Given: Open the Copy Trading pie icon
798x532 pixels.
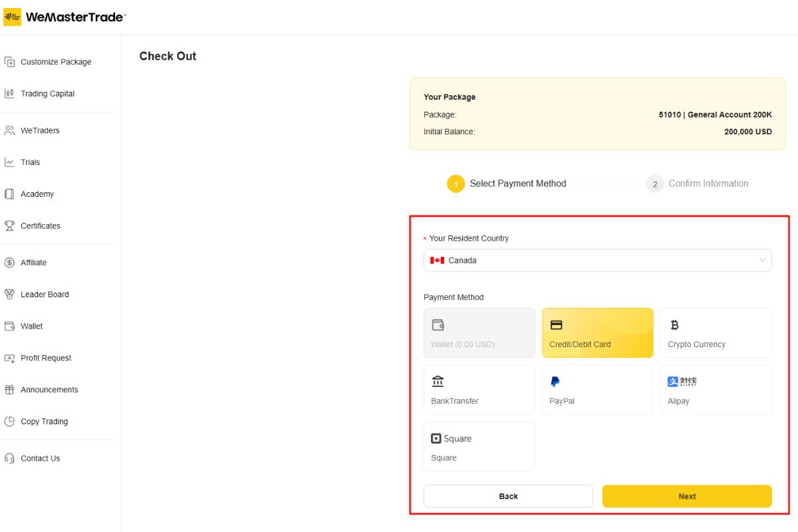Looking at the screenshot, I should point(9,422).
